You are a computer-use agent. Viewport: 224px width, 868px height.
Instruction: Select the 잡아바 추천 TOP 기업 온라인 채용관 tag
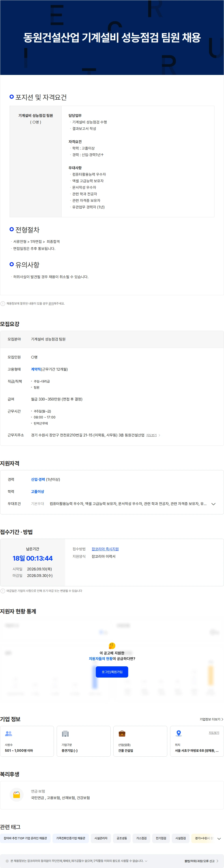25,838
